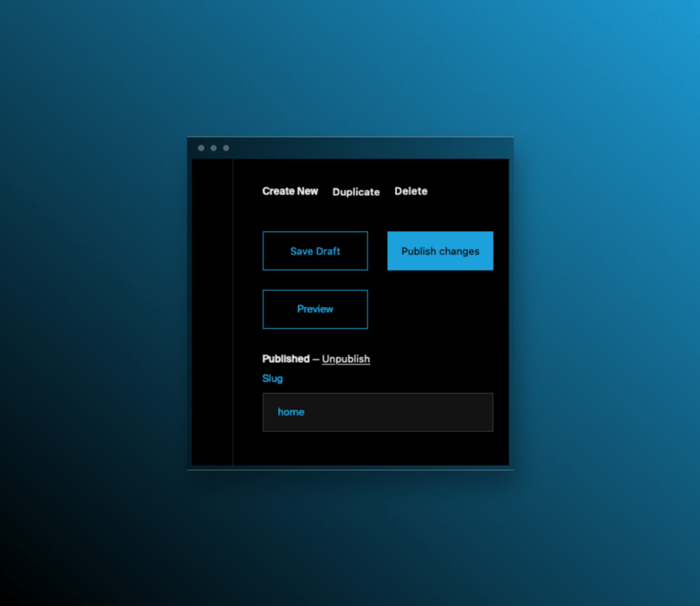Click the third window control dot

pos(226,148)
